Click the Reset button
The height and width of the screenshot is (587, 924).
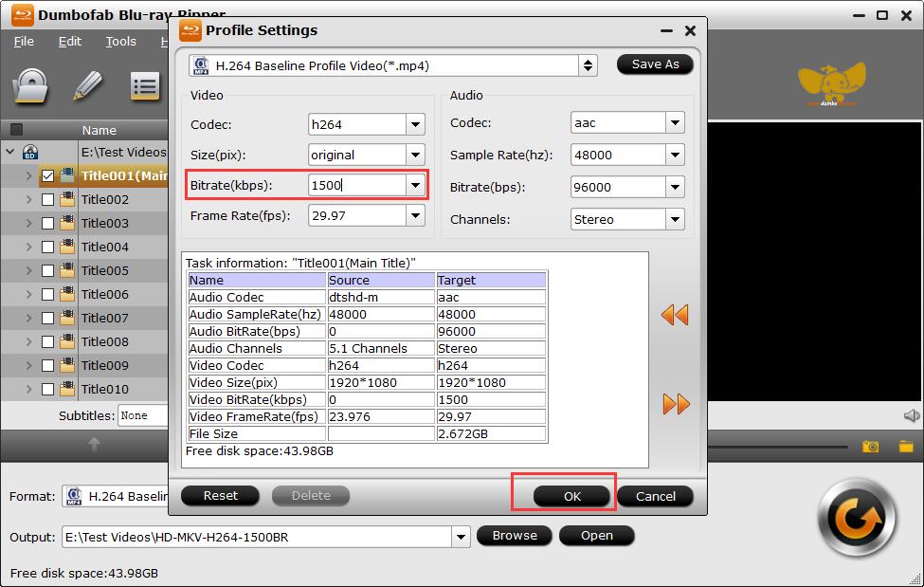(x=221, y=496)
